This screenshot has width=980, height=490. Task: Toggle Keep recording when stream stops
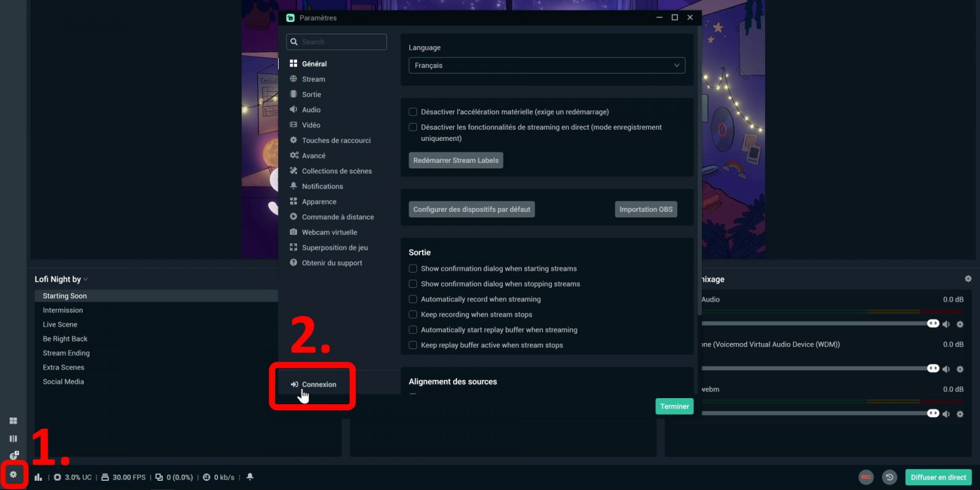coord(413,315)
